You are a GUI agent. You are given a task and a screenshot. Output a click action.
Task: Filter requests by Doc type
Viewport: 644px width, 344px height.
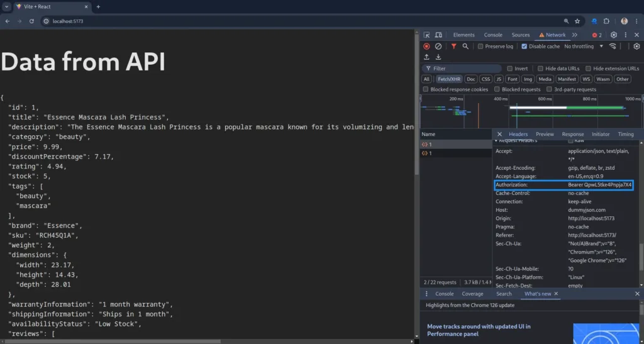(x=470, y=79)
